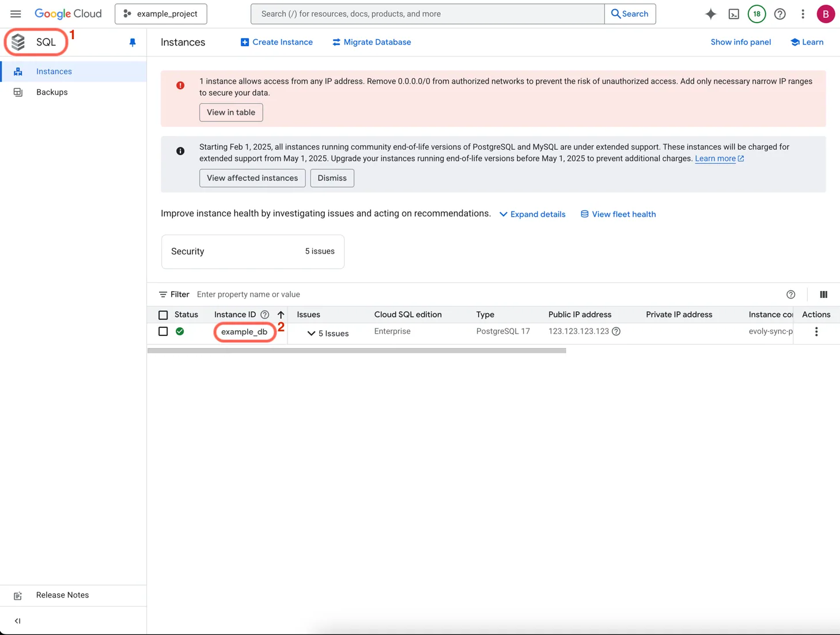Image resolution: width=840 pixels, height=635 pixels.
Task: Click the Instance ID sort arrow
Action: click(281, 315)
